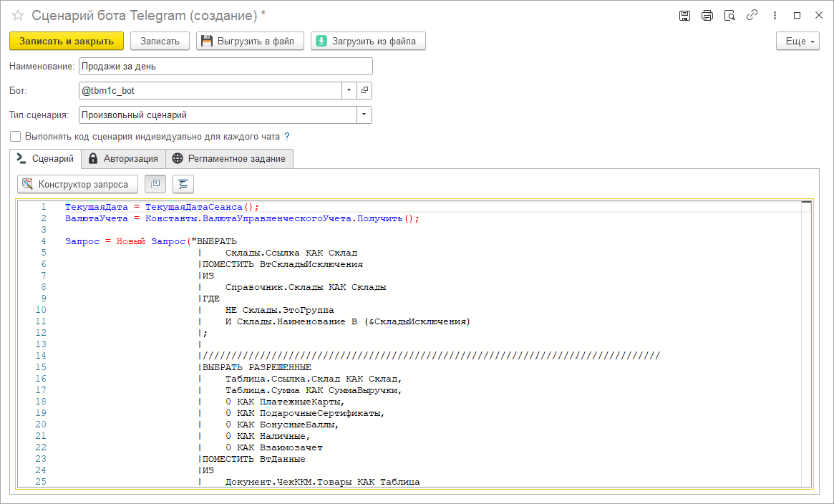Click Таблица.Ссылка.Склад КАК Склад line

click(314, 379)
